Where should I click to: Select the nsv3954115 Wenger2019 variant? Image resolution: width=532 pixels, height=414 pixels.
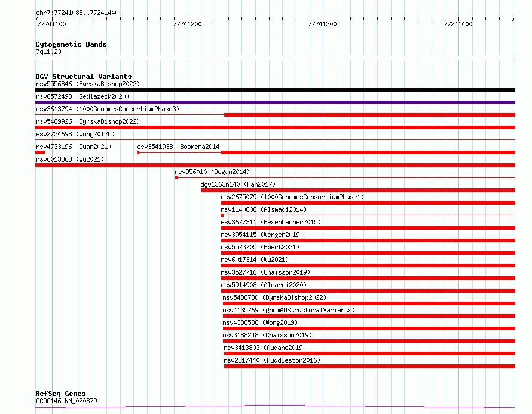(x=262, y=235)
